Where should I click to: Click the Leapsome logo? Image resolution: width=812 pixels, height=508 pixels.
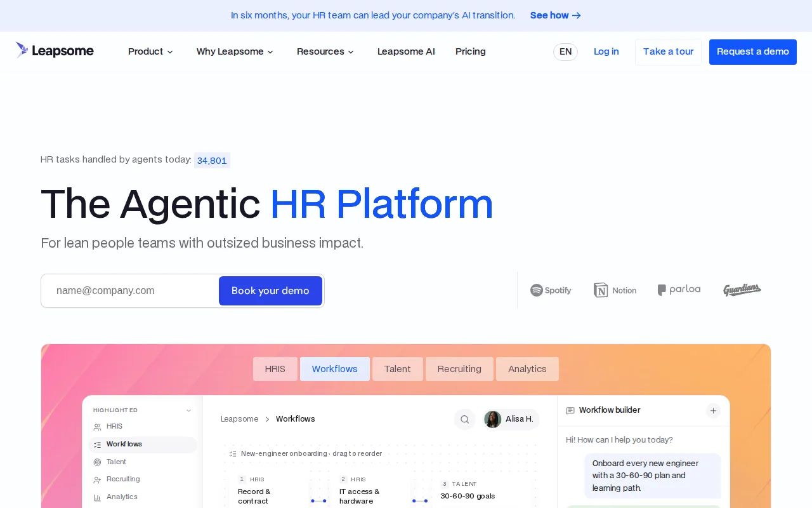pyautogui.click(x=55, y=51)
